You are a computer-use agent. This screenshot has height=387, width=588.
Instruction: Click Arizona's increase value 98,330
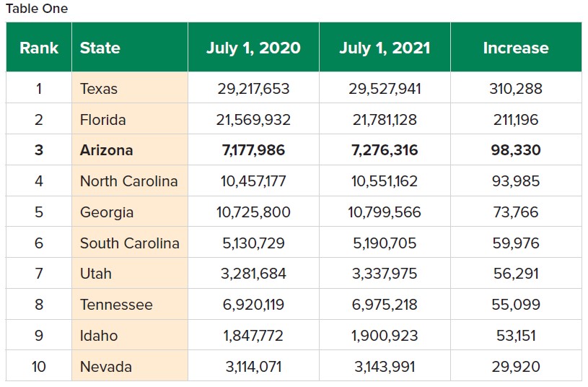(516, 150)
